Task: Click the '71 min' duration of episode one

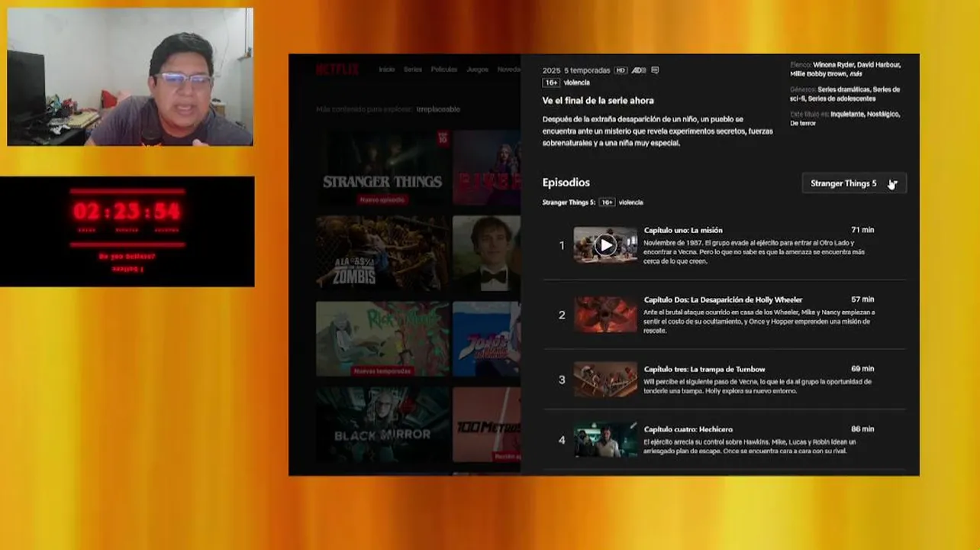Action: [862, 230]
